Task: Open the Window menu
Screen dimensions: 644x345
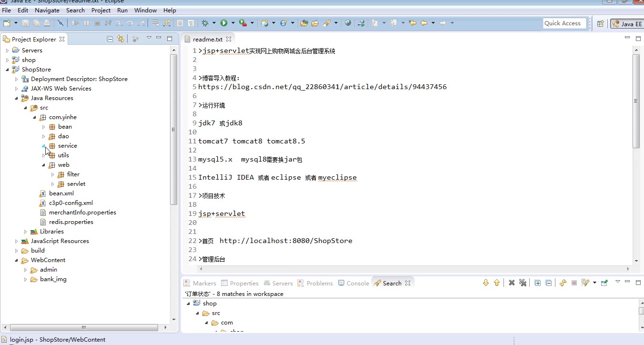Action: click(146, 10)
